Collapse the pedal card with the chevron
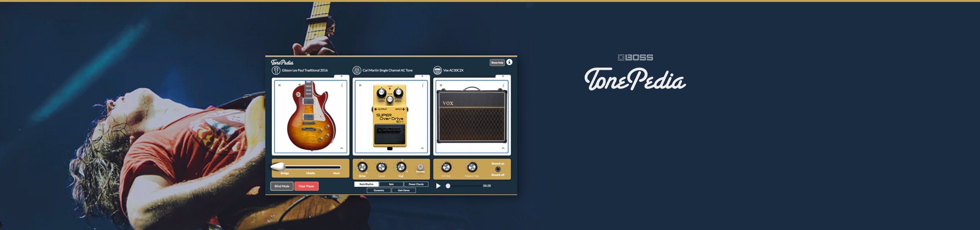Viewport: 980px width, 230px height. [422, 148]
